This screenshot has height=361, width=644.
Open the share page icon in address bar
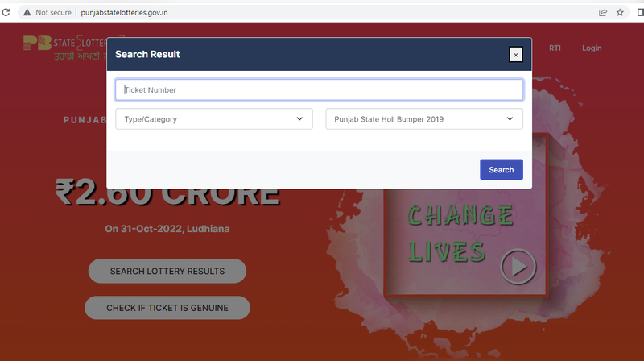pos(603,12)
